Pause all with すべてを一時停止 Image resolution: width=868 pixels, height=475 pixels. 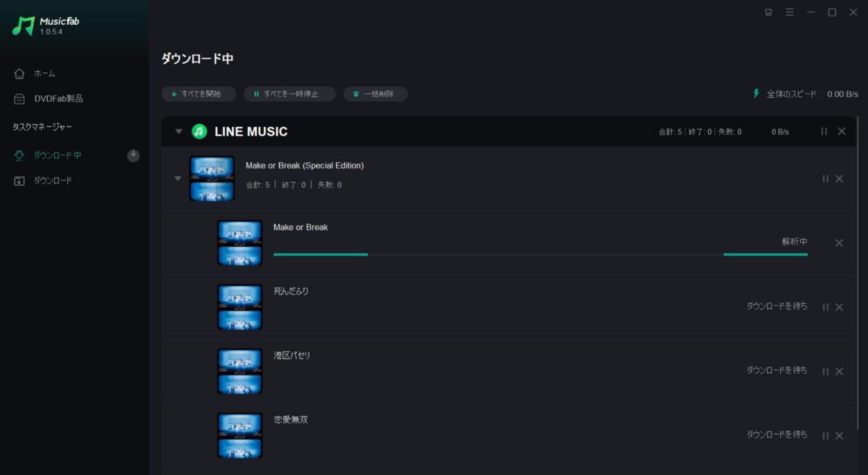[290, 94]
